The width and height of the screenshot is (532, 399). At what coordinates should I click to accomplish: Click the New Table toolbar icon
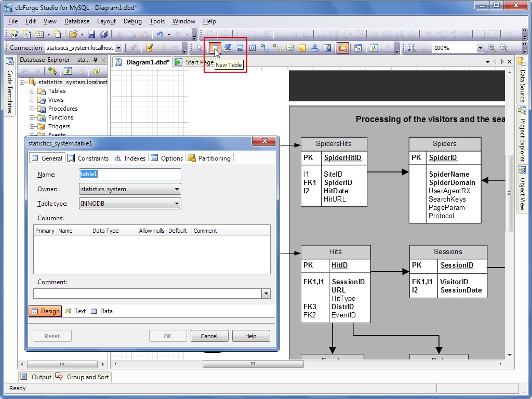tap(215, 48)
